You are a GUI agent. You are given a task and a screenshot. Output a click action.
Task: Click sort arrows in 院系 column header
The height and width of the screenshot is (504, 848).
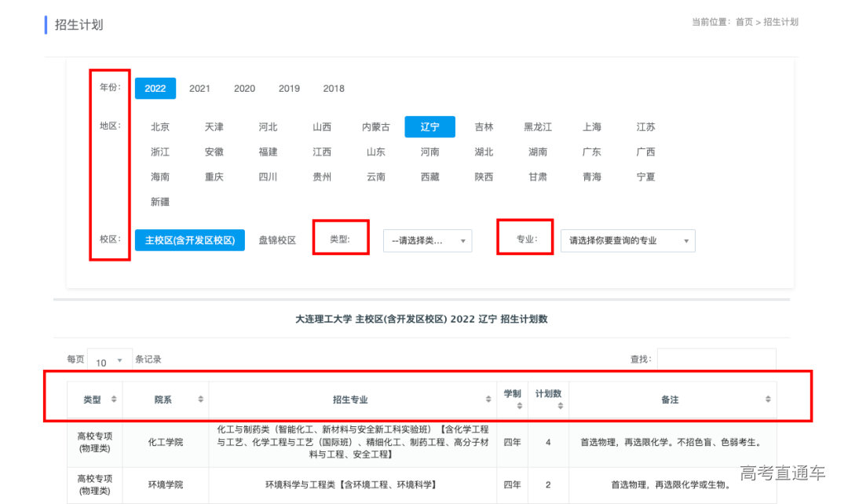click(x=200, y=400)
